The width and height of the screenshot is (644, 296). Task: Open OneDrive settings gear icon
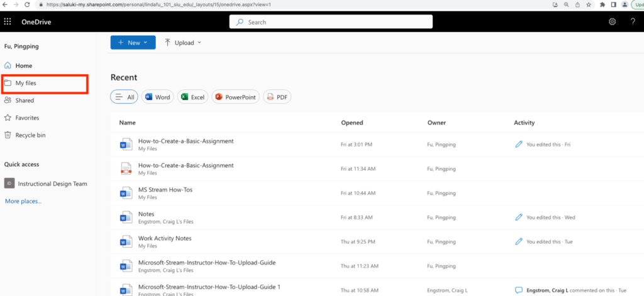tap(612, 22)
